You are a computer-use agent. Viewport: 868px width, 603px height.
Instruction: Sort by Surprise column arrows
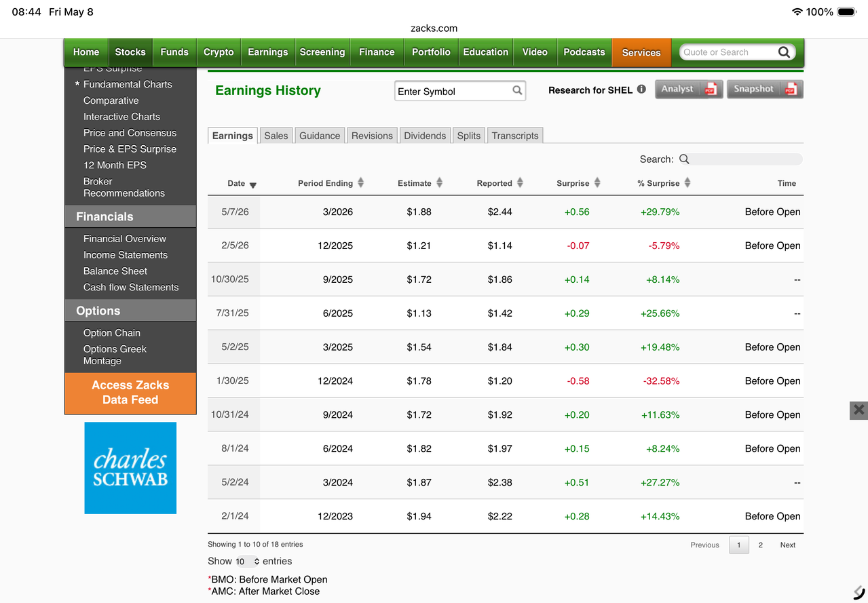point(597,182)
